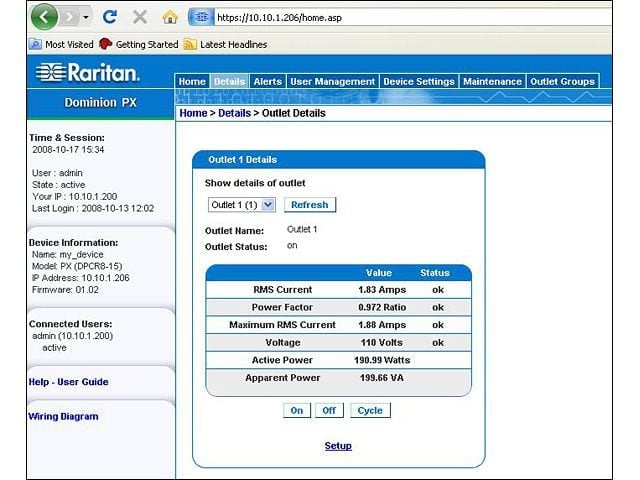This screenshot has width=640, height=480.
Task: Click the Status column header
Action: [x=435, y=273]
